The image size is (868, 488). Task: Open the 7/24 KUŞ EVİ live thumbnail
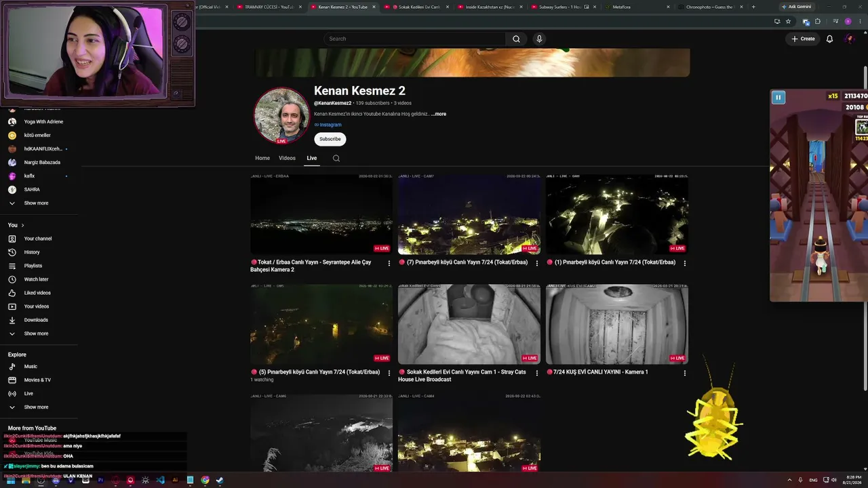617,324
